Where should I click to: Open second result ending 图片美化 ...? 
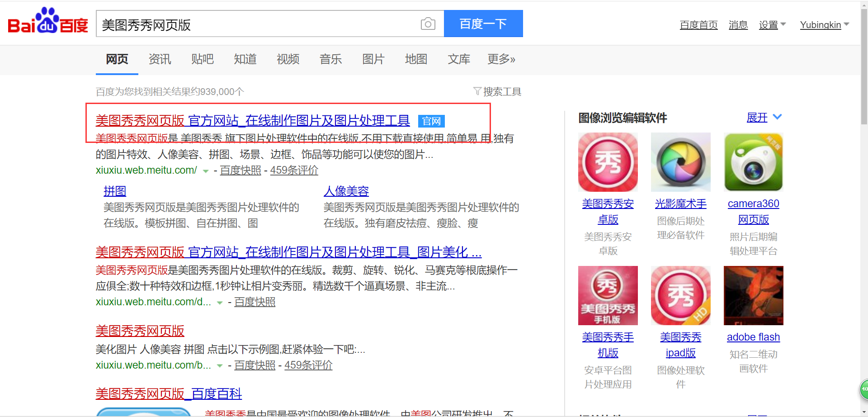click(288, 252)
